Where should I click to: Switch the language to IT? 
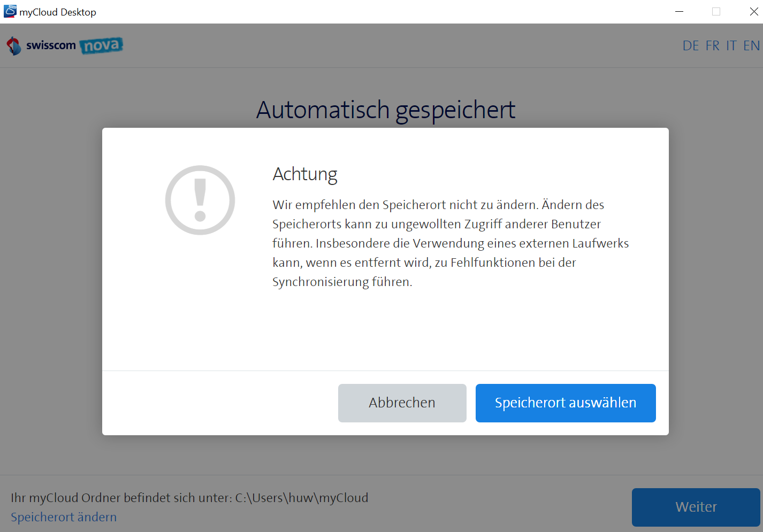731,45
